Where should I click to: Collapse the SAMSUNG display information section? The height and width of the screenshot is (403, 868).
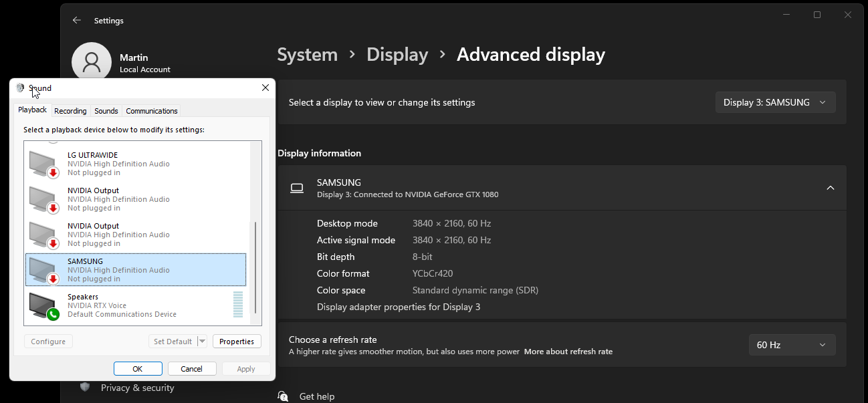831,188
